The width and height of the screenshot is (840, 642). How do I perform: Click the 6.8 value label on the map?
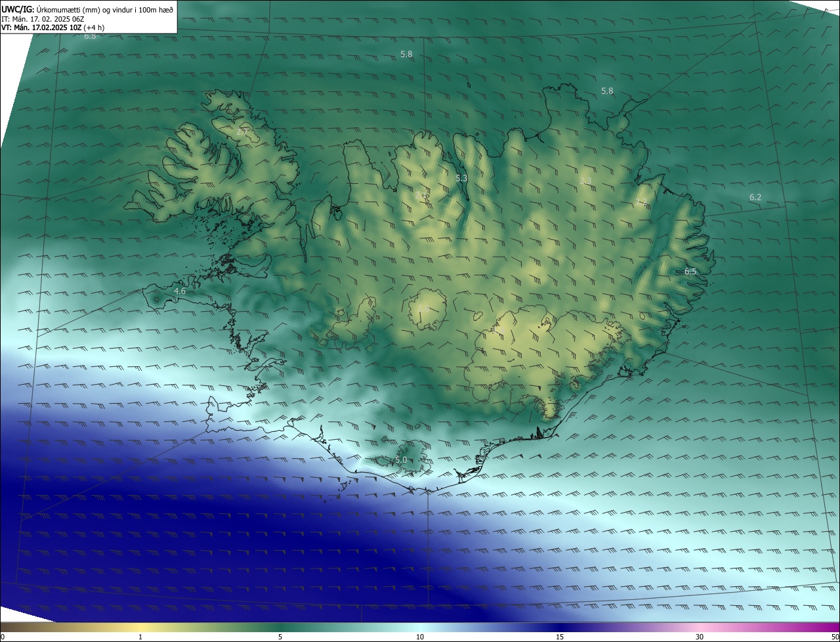[90, 36]
